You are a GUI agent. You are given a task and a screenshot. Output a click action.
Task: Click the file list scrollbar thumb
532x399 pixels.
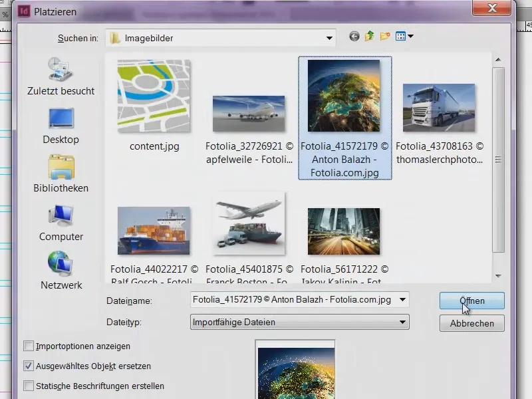point(498,160)
